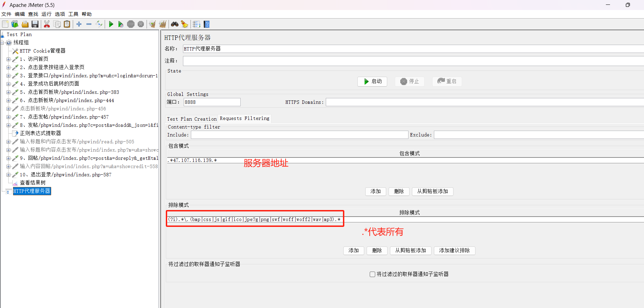Open the 帮助 menu
Screen dimensions: 644x308
click(87, 14)
